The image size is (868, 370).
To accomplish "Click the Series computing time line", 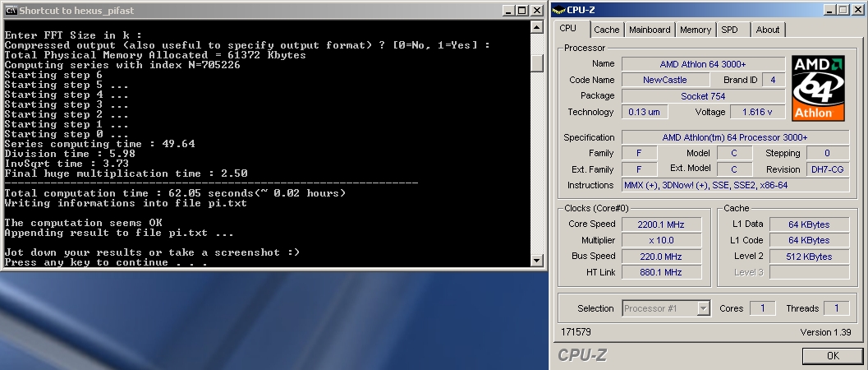I will tap(99, 144).
